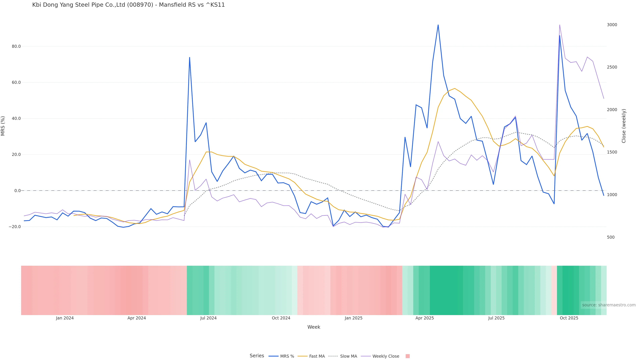
Task: Click the MRS (%) y-axis title
Action: tap(3, 126)
